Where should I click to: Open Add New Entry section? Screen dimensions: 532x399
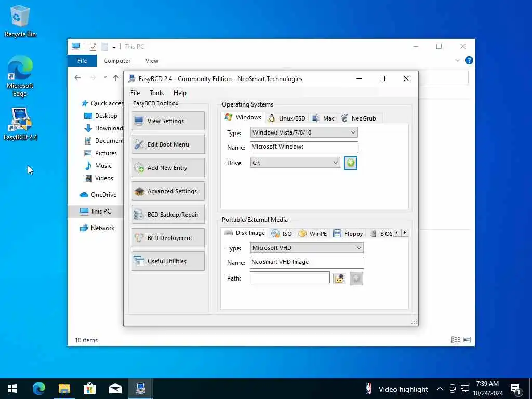[168, 168]
